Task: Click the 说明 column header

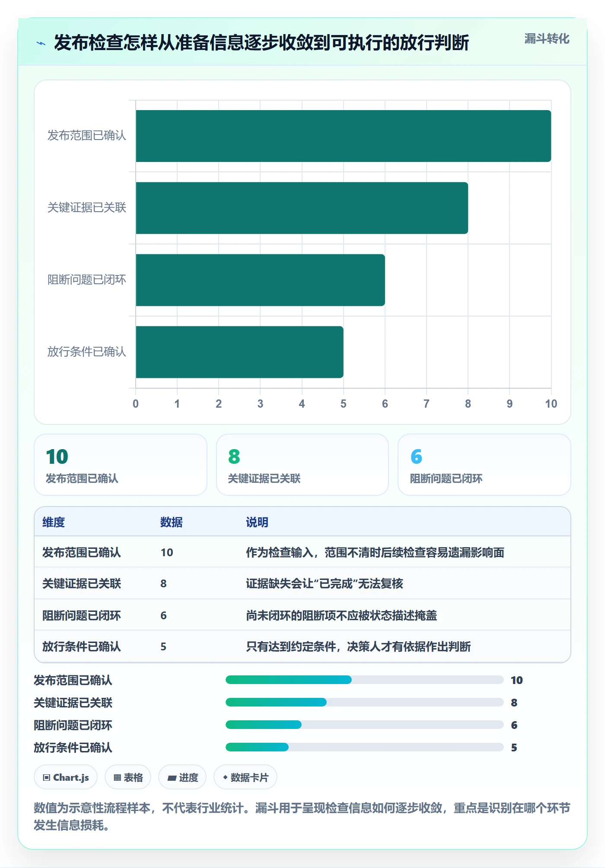Action: tap(257, 522)
